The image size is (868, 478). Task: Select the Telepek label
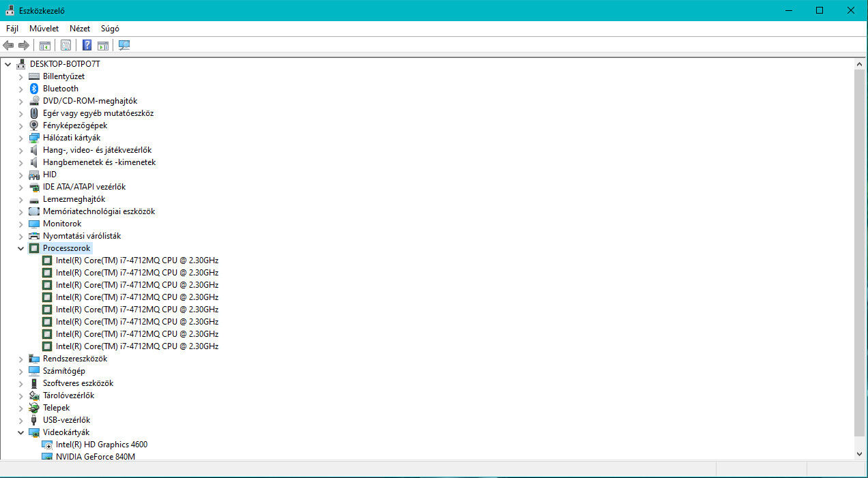point(56,408)
